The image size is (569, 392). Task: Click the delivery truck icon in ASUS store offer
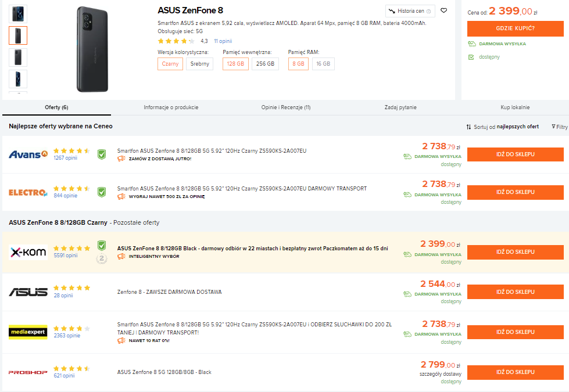tap(407, 294)
